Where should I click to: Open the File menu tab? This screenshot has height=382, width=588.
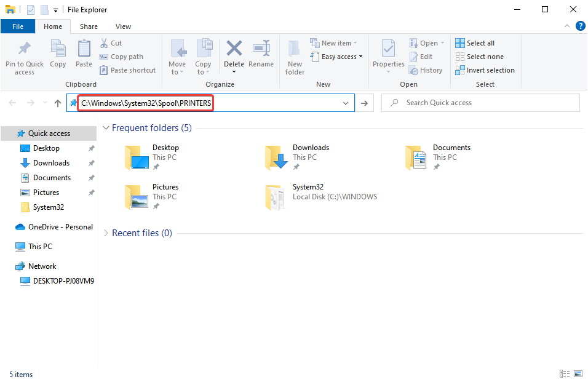click(x=18, y=26)
